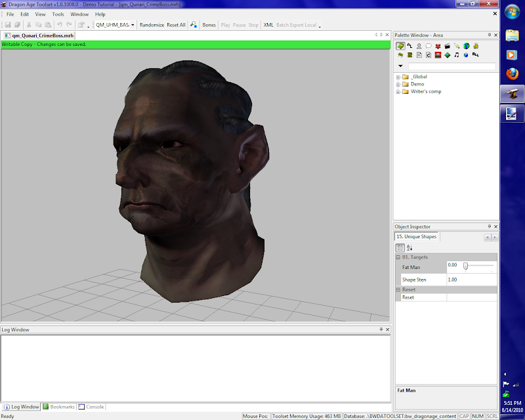Click the palette search text field
This screenshot has height=420, width=525.
point(451,66)
